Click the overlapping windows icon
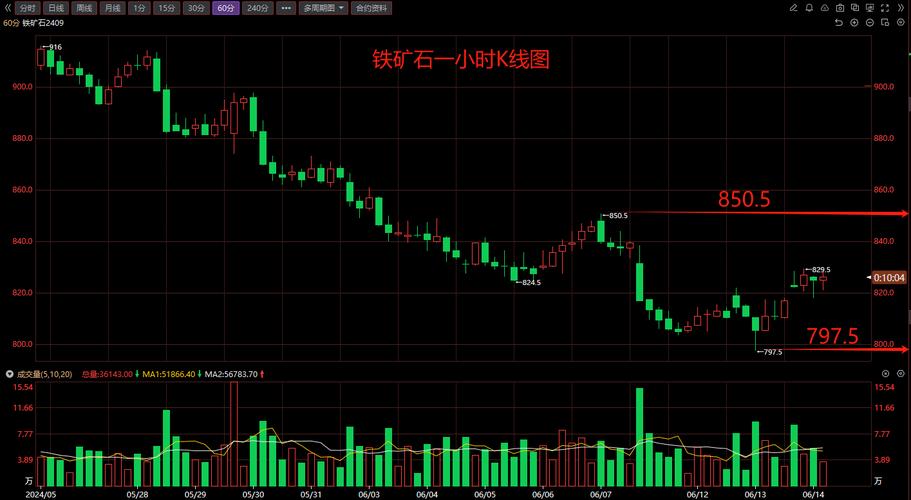 (855, 8)
